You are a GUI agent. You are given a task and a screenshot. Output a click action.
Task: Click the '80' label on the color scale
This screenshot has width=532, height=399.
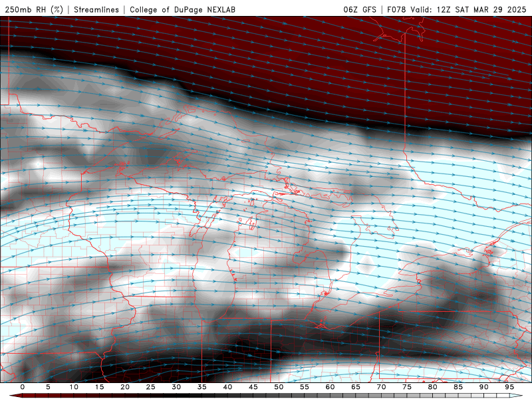pyautogui.click(x=432, y=387)
